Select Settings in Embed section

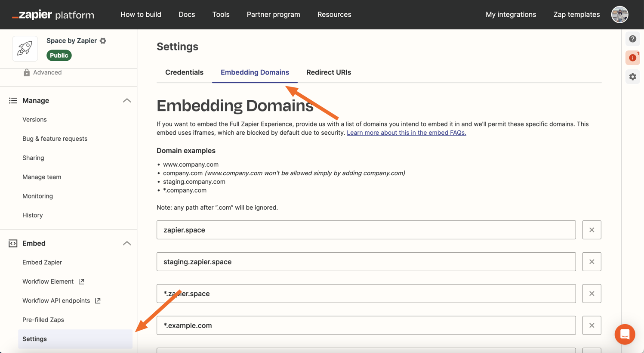click(x=75, y=339)
